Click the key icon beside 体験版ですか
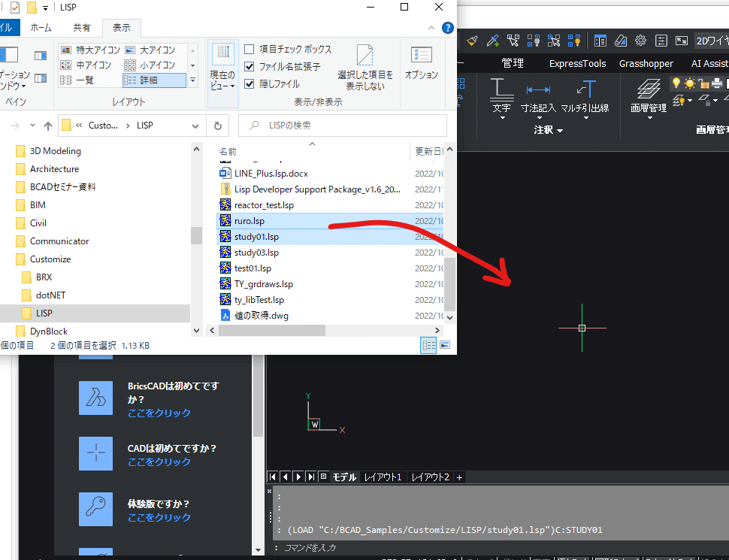Viewport: 729px width, 560px height. click(95, 510)
